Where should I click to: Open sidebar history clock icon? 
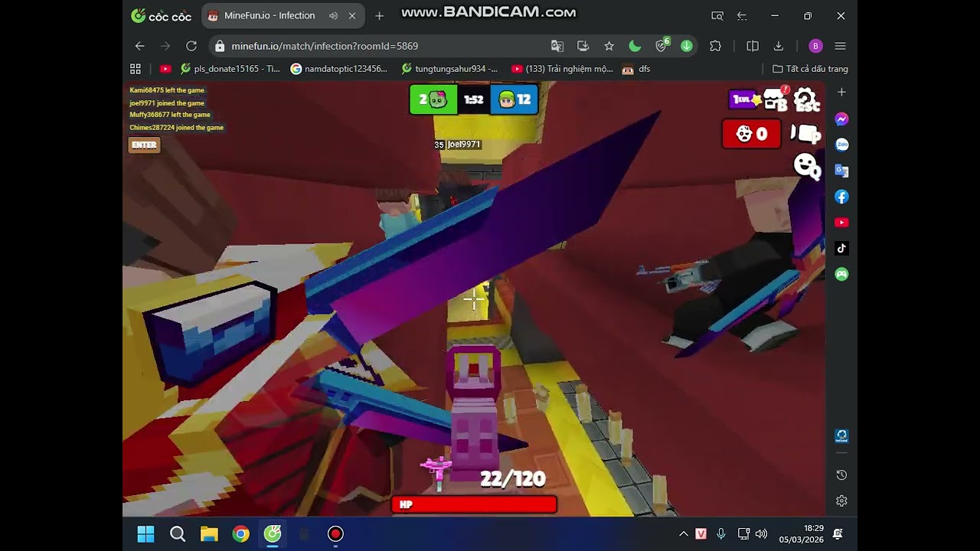[841, 475]
